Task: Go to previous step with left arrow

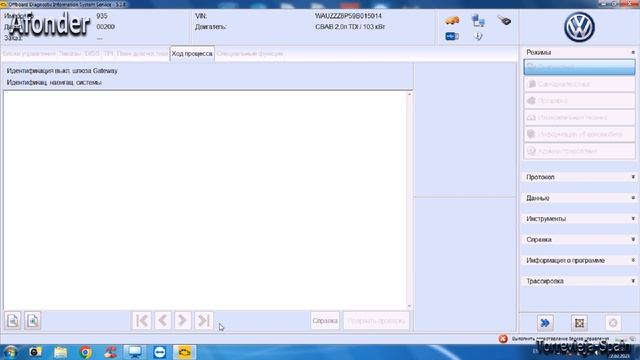Action: 162,320
